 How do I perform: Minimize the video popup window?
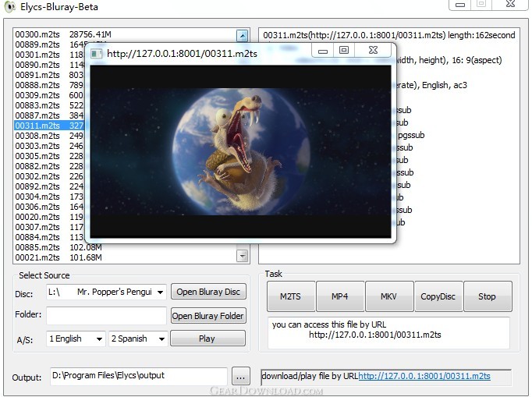click(323, 51)
